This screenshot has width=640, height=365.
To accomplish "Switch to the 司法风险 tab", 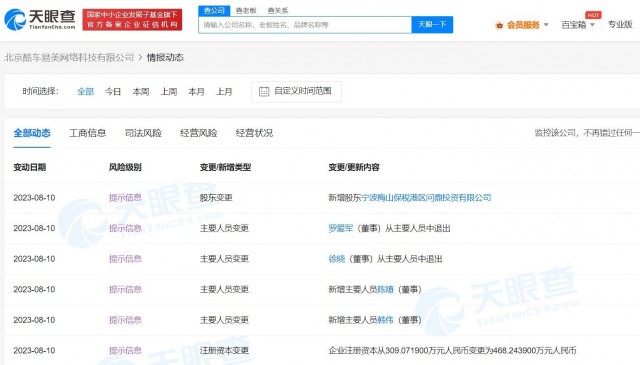I will (143, 133).
